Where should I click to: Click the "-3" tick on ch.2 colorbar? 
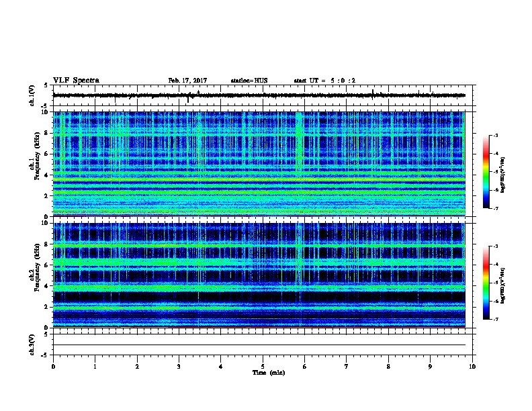click(496, 246)
